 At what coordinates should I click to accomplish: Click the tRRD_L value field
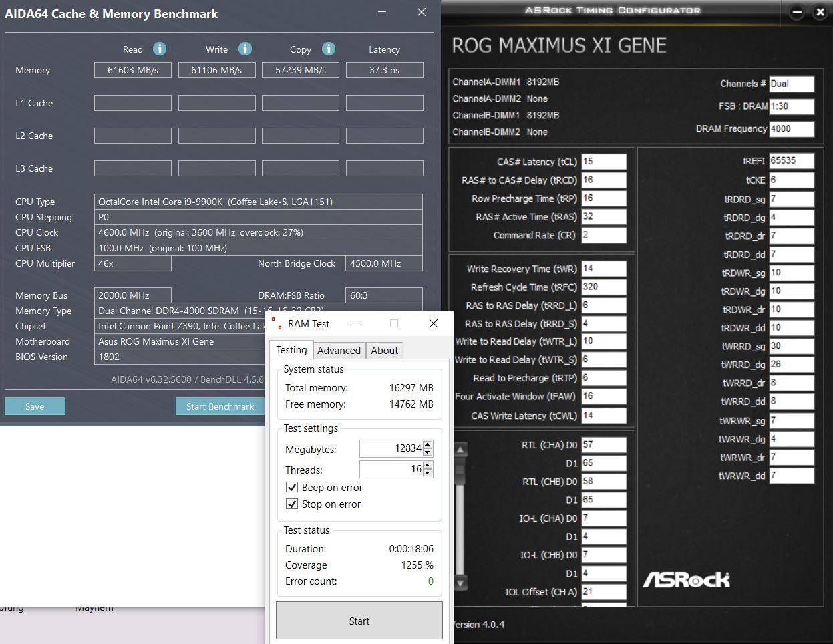tap(604, 305)
